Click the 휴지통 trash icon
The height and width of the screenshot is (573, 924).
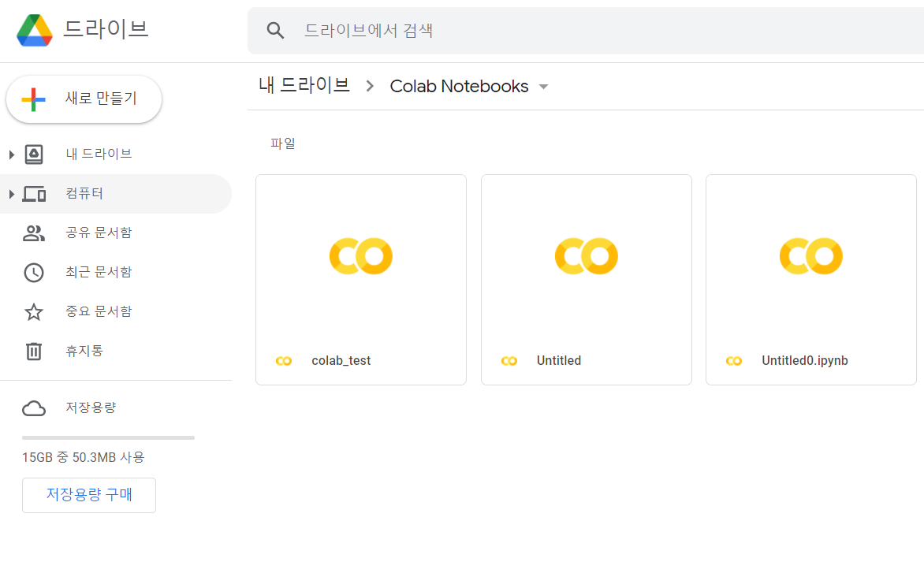coord(34,351)
